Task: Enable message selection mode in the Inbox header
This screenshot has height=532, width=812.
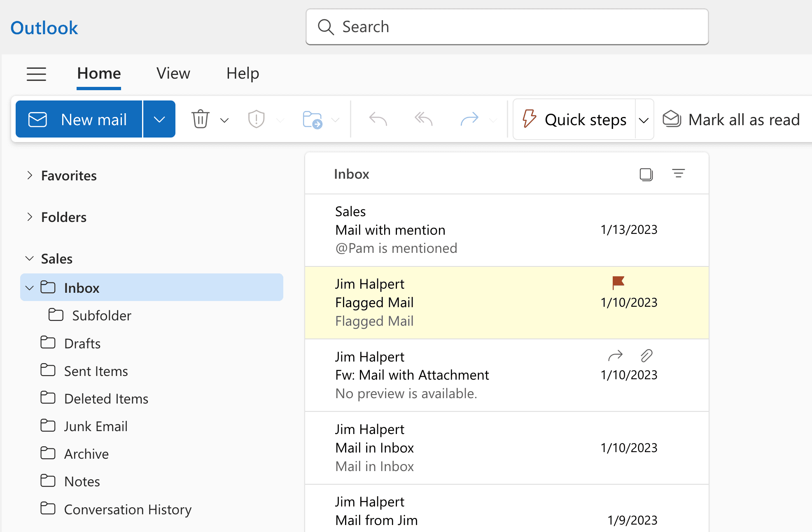Action: pyautogui.click(x=645, y=174)
